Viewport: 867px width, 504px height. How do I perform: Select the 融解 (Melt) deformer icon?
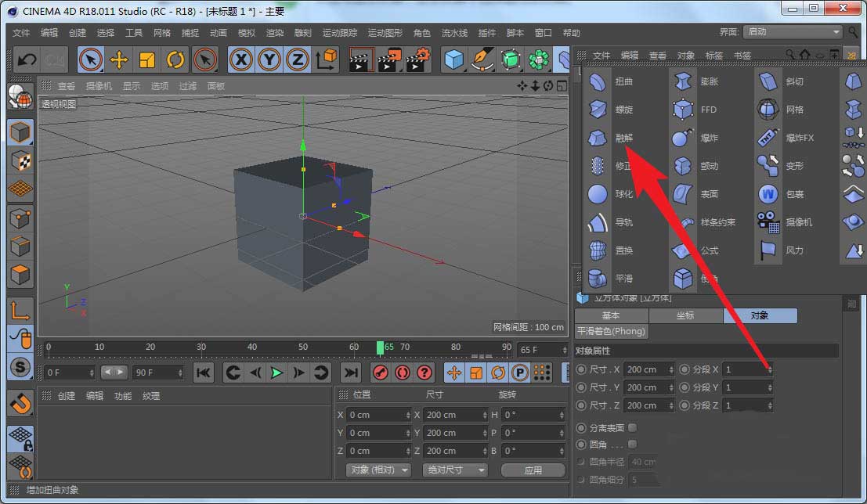pos(598,138)
